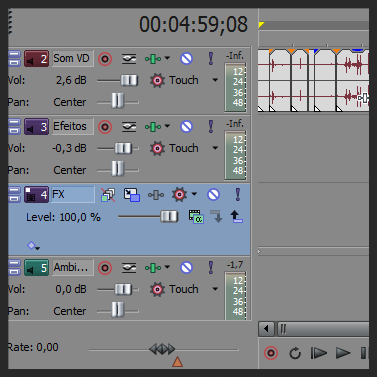Click the playback rate scrub control
This screenshot has height=377, width=377.
(x=162, y=349)
